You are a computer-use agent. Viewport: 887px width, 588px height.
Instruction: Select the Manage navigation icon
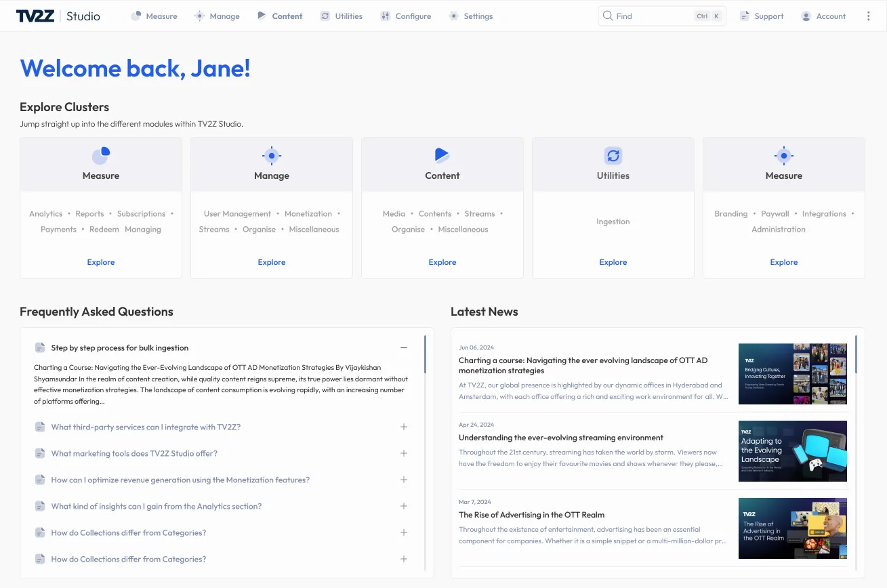click(199, 16)
